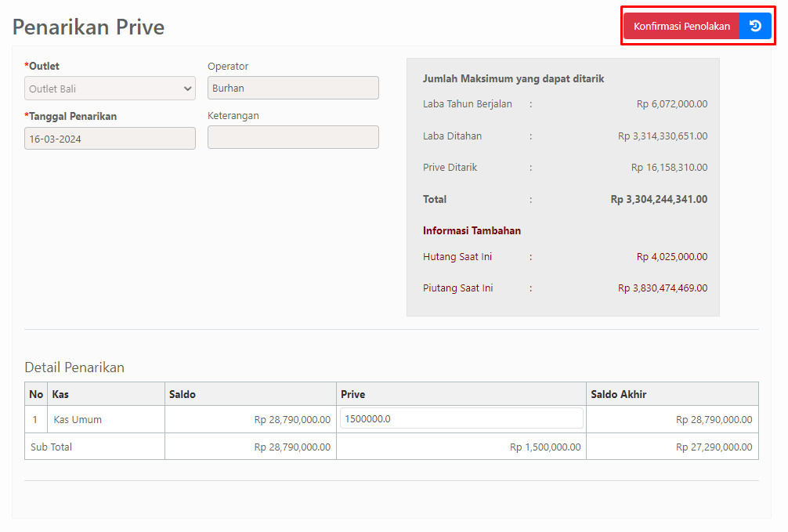Viewport: 788px width, 532px height.
Task: Click the Kas Umum saldo akhir Rp 28,790,000.00
Action: tap(714, 420)
